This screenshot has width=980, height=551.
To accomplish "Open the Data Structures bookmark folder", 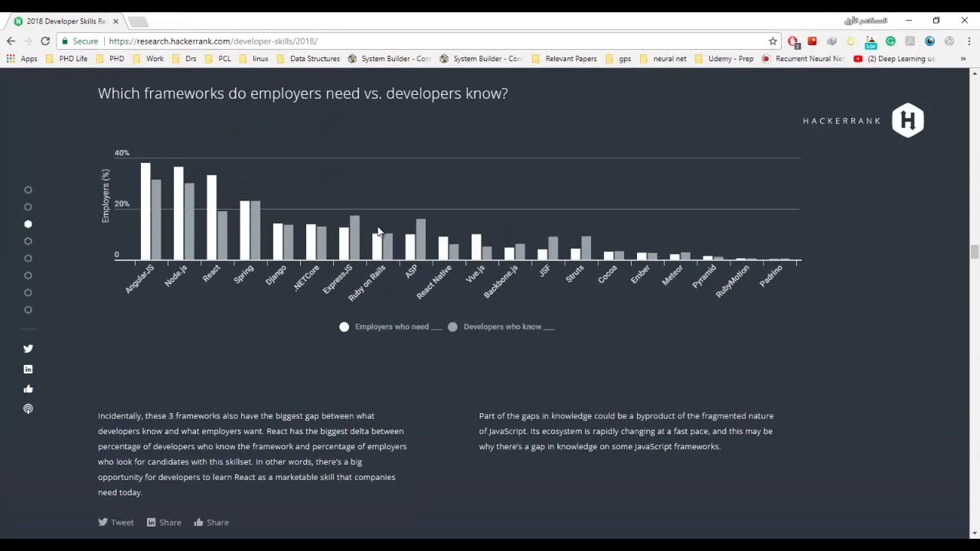I will point(308,58).
